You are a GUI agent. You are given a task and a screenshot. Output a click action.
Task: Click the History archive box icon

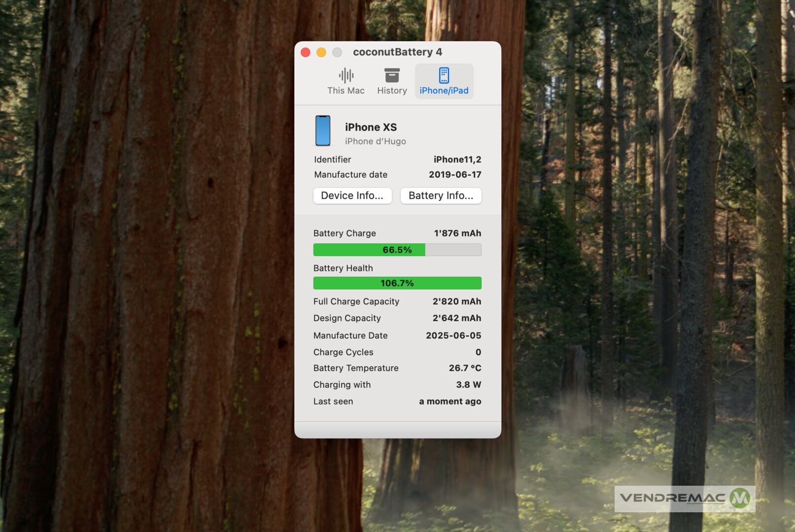coord(392,75)
